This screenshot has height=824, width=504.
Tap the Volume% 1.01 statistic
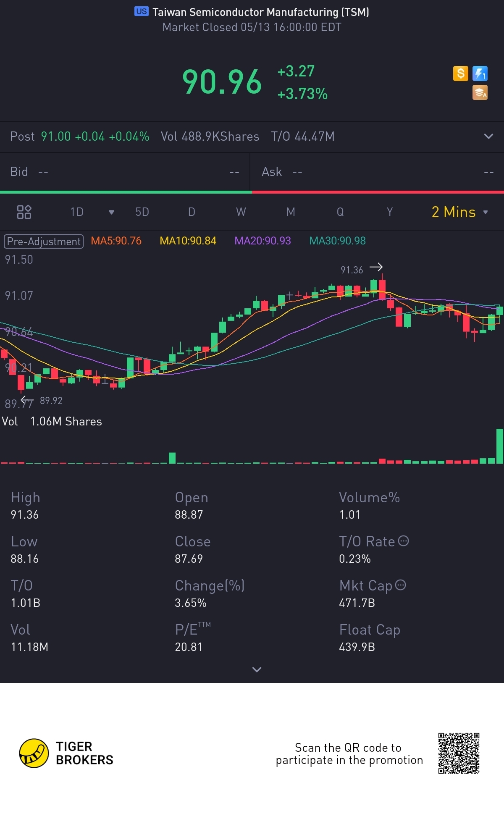pyautogui.click(x=369, y=506)
